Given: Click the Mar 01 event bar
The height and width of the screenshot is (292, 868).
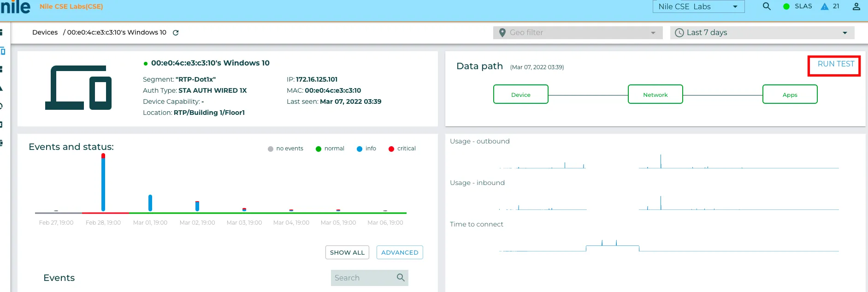Looking at the screenshot, I should click(150, 203).
